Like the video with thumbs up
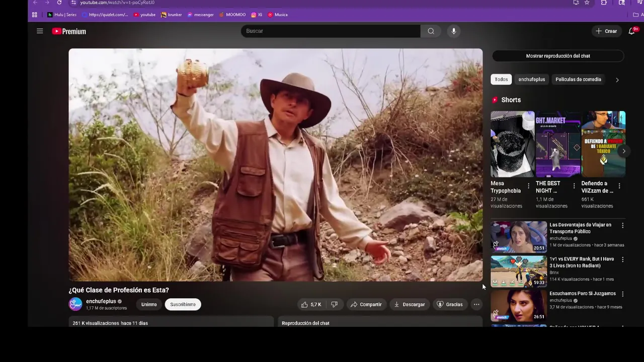Screen dimensions: 644x362 (x=311, y=304)
